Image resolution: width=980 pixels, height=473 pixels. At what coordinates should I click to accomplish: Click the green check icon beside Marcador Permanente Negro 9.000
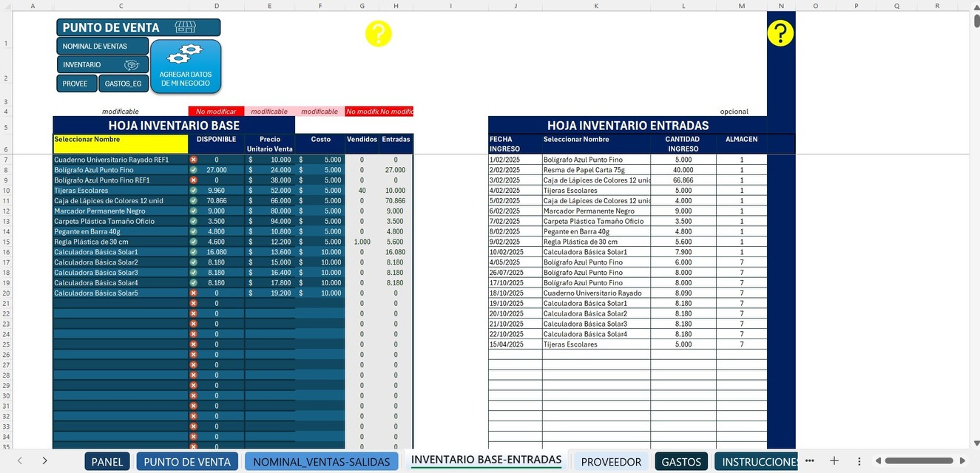(x=194, y=211)
